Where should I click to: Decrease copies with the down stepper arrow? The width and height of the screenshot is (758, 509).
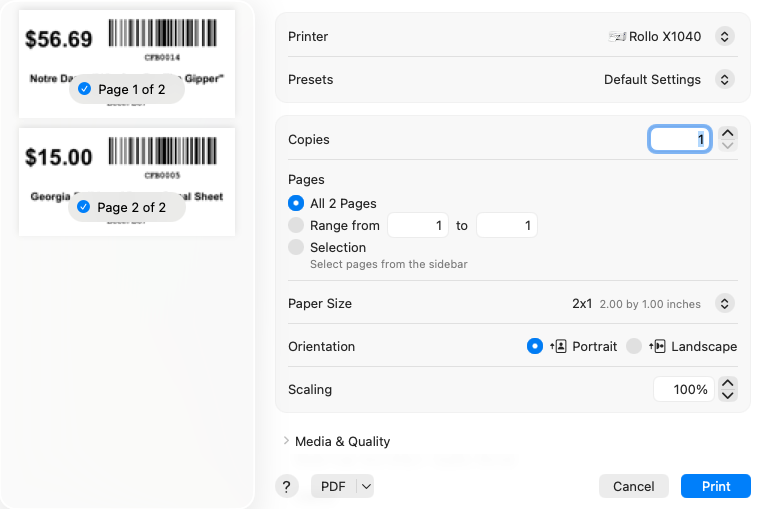727,145
